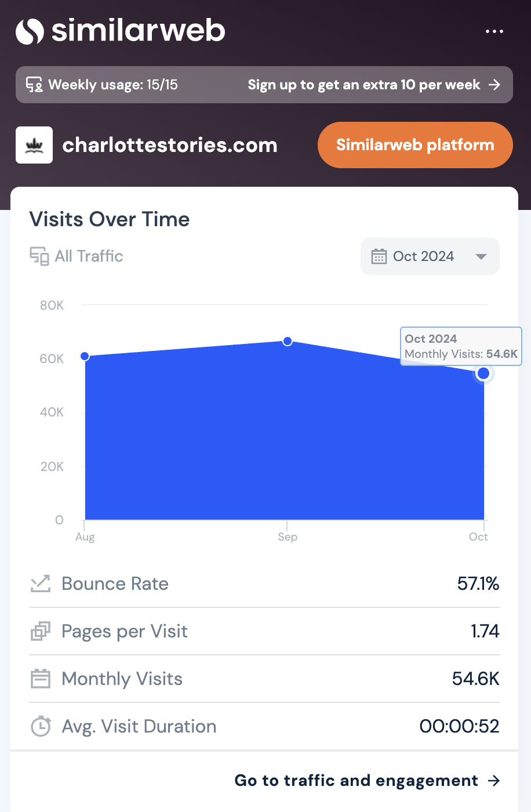
Task: Click the charlottestories.com domain name
Action: pyautogui.click(x=170, y=145)
